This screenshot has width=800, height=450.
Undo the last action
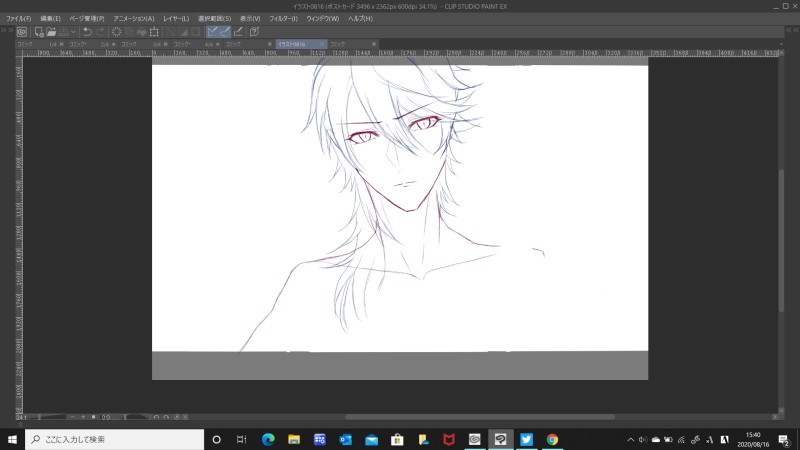pos(87,32)
